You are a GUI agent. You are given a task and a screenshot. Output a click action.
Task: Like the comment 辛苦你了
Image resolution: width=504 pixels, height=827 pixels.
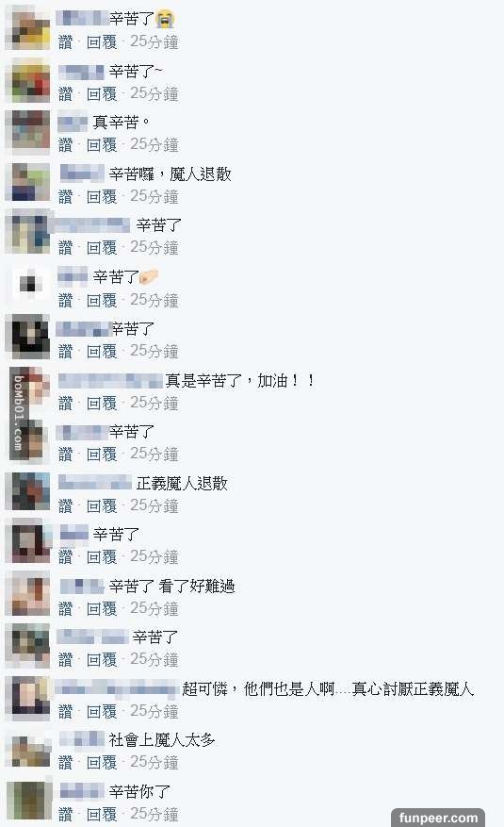coord(65,814)
